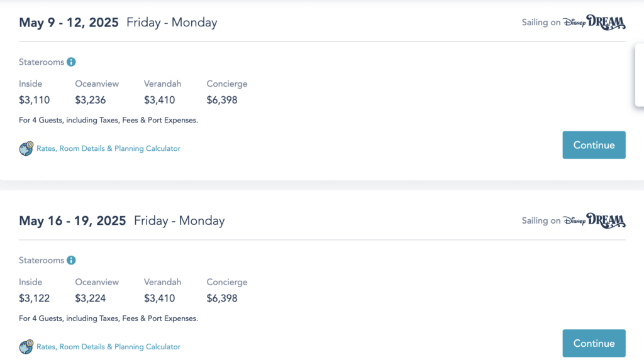Image resolution: width=644 pixels, height=360 pixels.
Task: Select Inside $3,122 stateroom price
Action: point(34,298)
